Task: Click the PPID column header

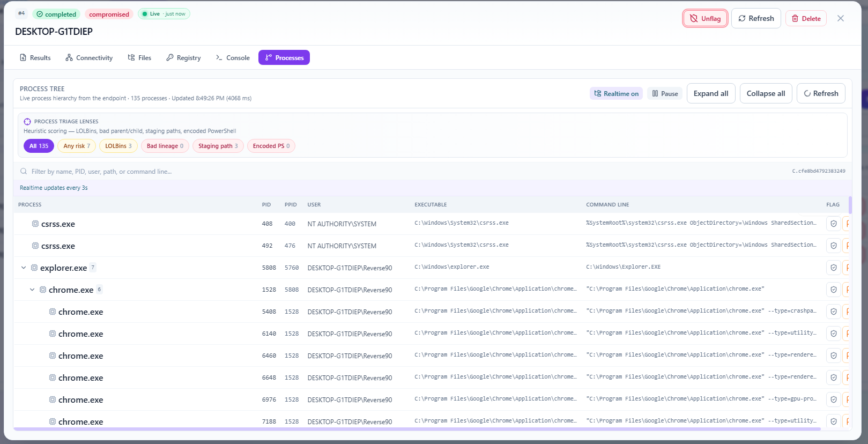Action: tap(291, 205)
